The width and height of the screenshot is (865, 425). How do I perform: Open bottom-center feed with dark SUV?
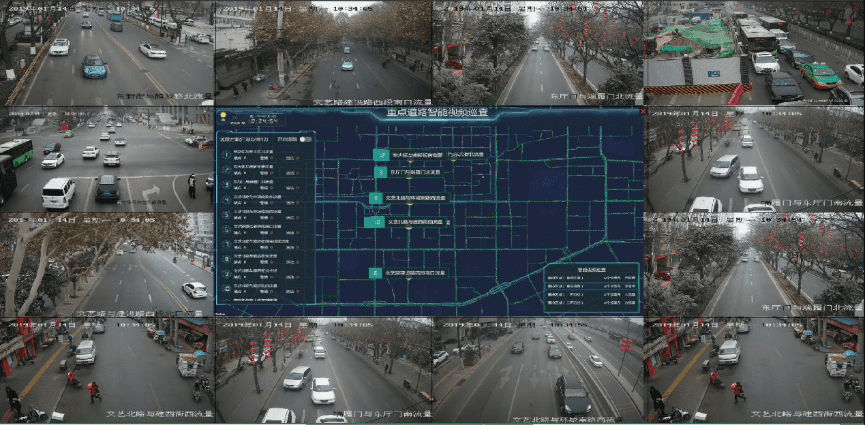(x=537, y=371)
